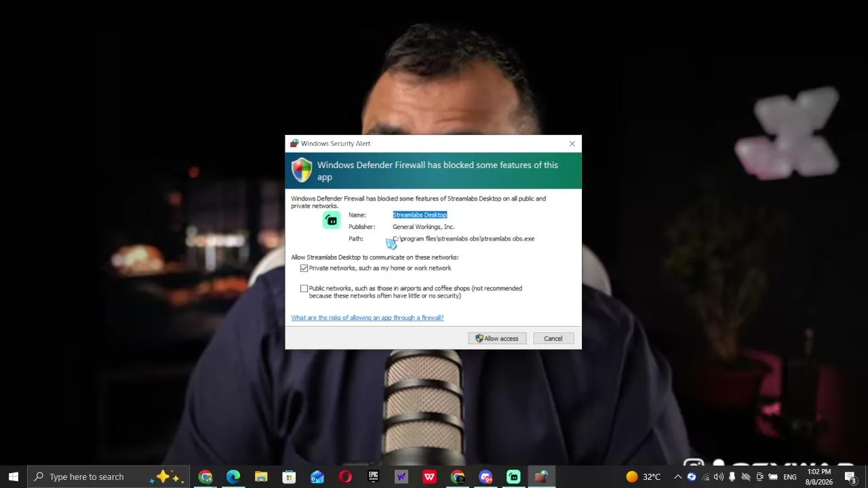
Task: Open the clock showing 1:02 PM
Action: [818, 476]
